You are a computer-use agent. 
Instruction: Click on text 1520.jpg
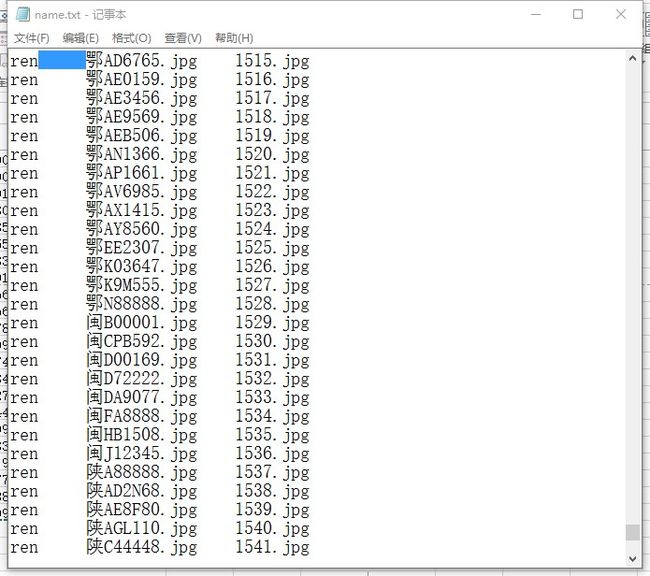[x=272, y=154]
